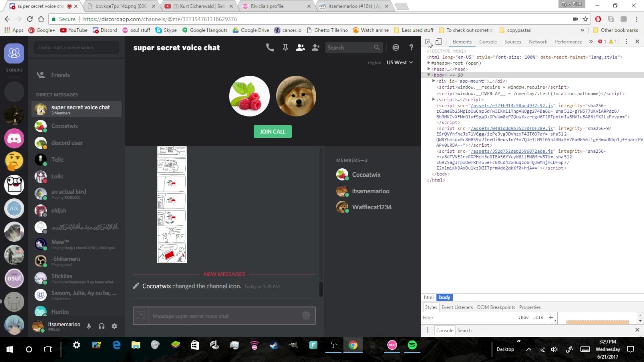Select html breadcrumb in DevTools
The height and width of the screenshot is (362, 644).
pyautogui.click(x=429, y=297)
